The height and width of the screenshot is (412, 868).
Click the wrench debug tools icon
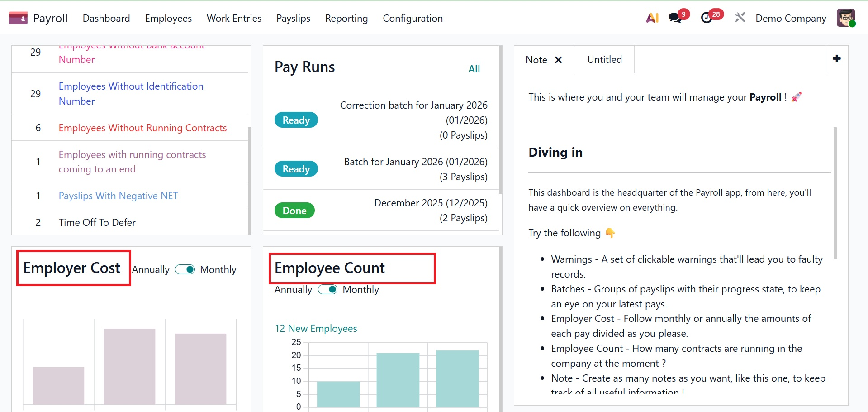[740, 18]
